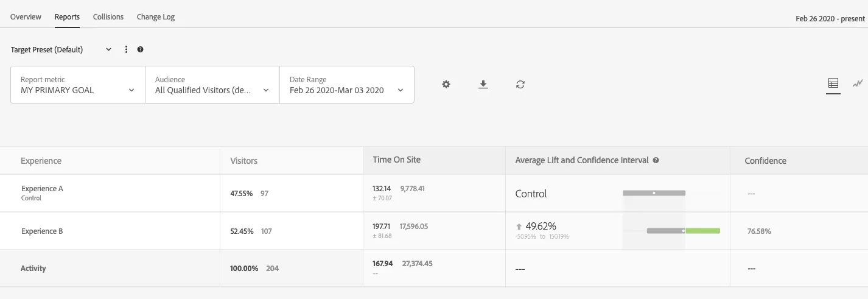This screenshot has height=299, width=868.
Task: Switch to the Collisions tab
Action: point(108,16)
